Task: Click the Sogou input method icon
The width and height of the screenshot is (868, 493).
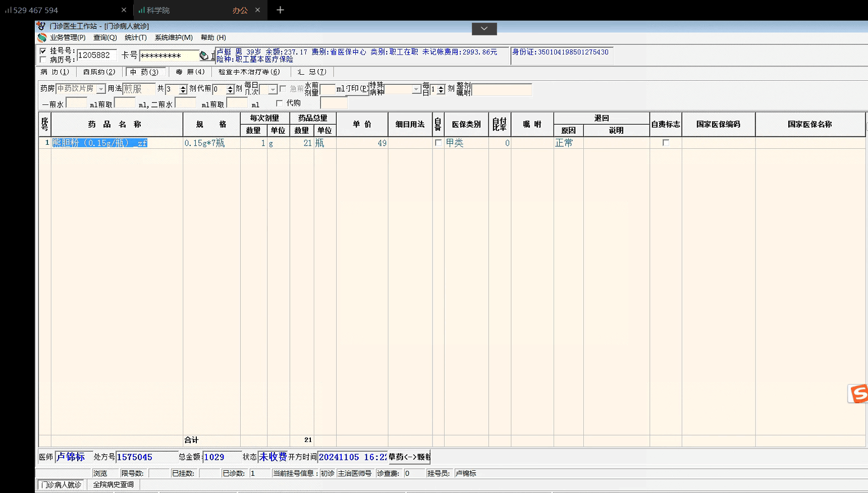Action: coord(858,394)
